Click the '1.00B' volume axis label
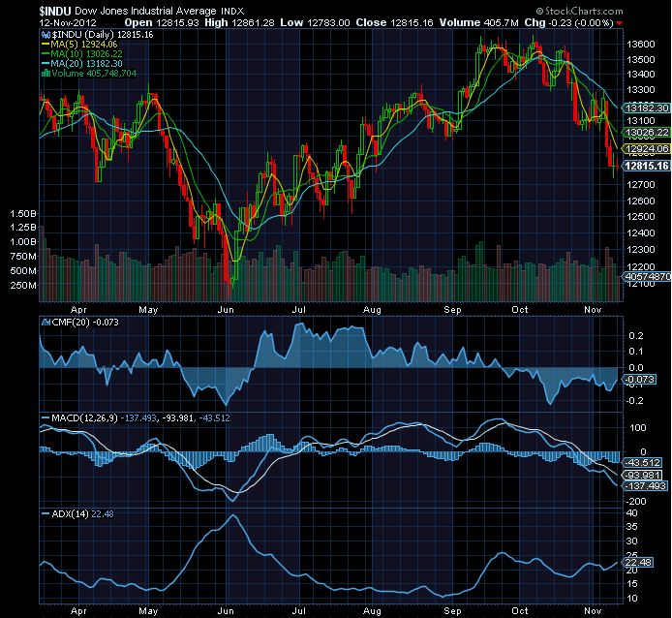The height and width of the screenshot is (618, 672). (23, 242)
